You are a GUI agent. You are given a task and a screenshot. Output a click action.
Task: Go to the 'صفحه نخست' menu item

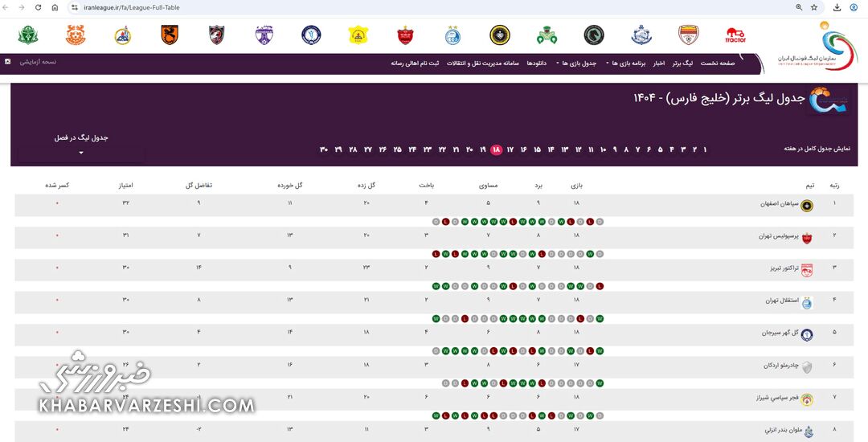coord(718,63)
